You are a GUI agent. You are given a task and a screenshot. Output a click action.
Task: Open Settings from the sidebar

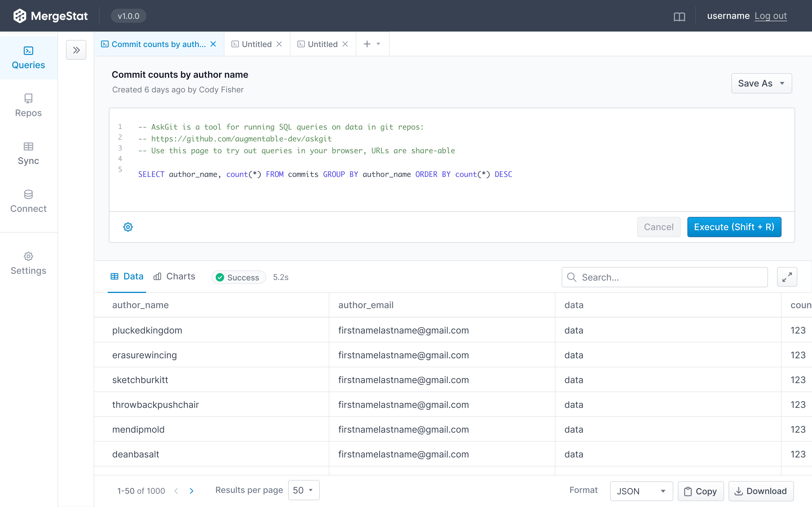[x=28, y=263]
